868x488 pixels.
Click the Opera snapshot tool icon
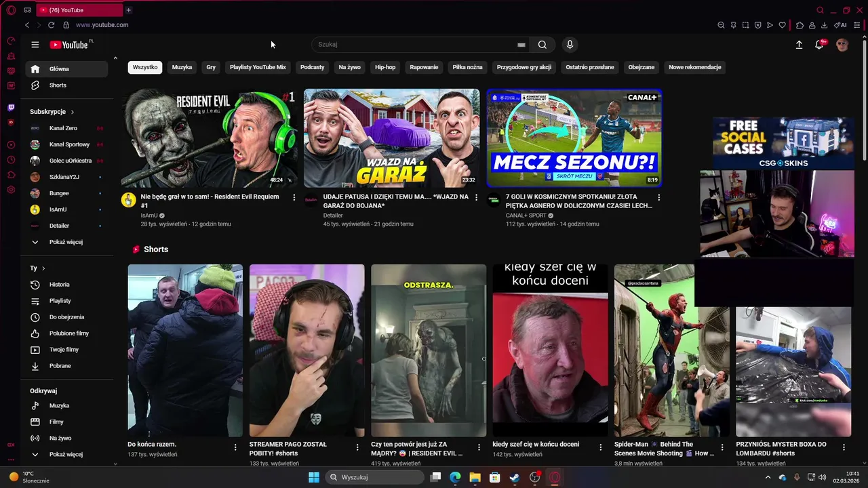point(745,25)
